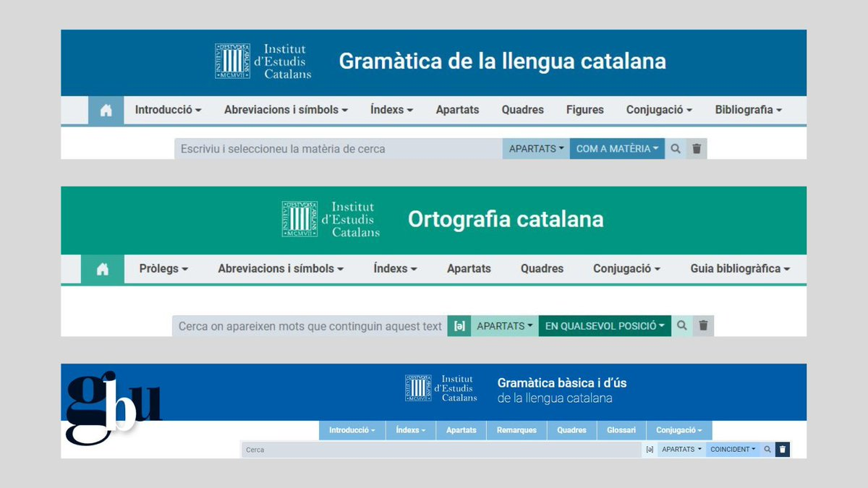Clear Gramàtica search with the trash icon
This screenshot has width=868, height=488.
pos(697,149)
